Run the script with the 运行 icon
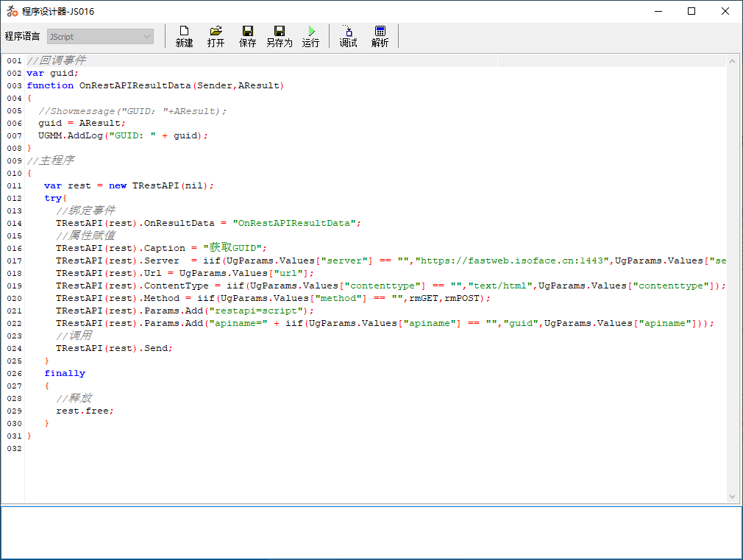 pos(311,37)
